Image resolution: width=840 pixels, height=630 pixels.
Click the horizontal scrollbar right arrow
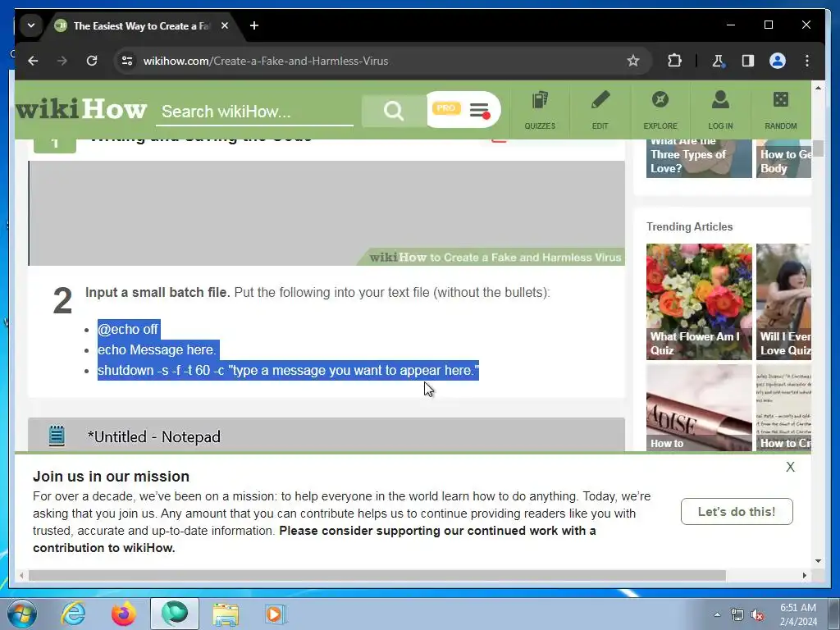click(x=804, y=575)
